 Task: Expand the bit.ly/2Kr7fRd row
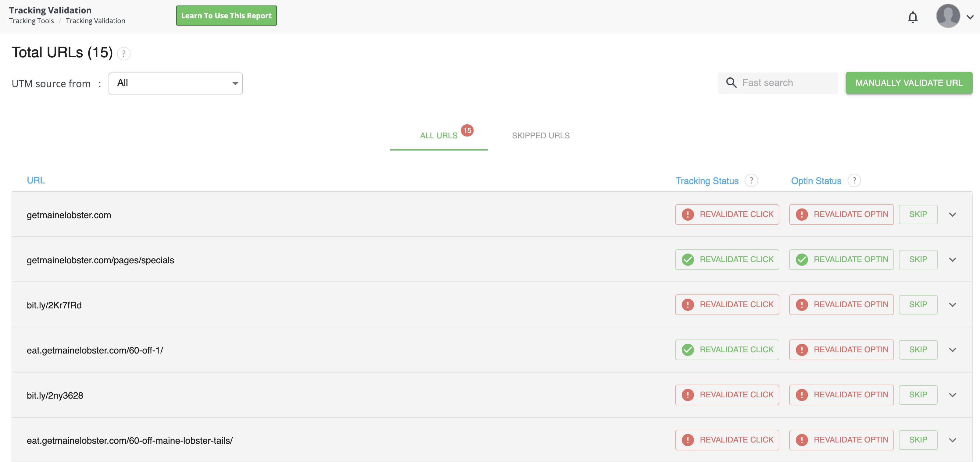(952, 305)
